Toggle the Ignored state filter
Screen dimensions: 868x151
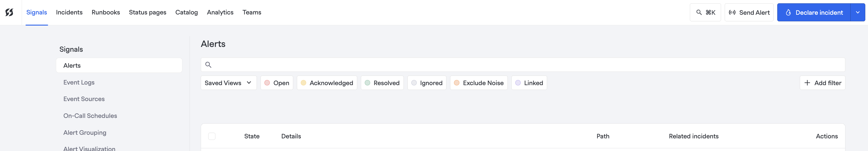tap(427, 83)
